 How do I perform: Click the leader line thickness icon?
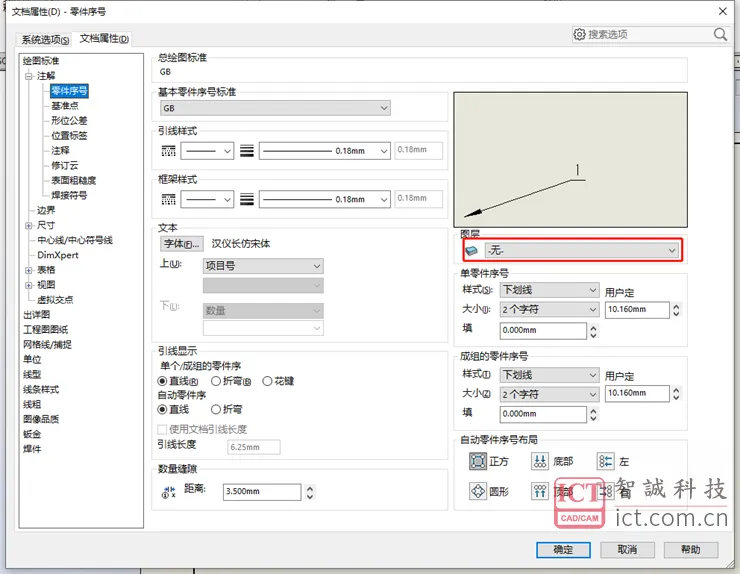(247, 151)
